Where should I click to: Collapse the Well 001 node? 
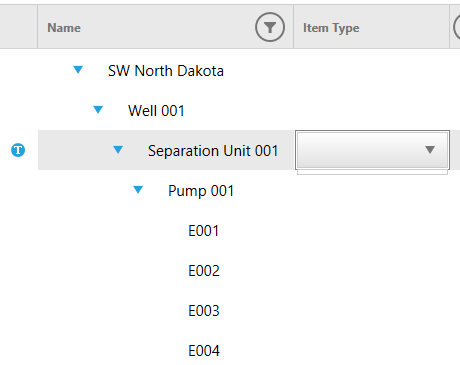98,110
